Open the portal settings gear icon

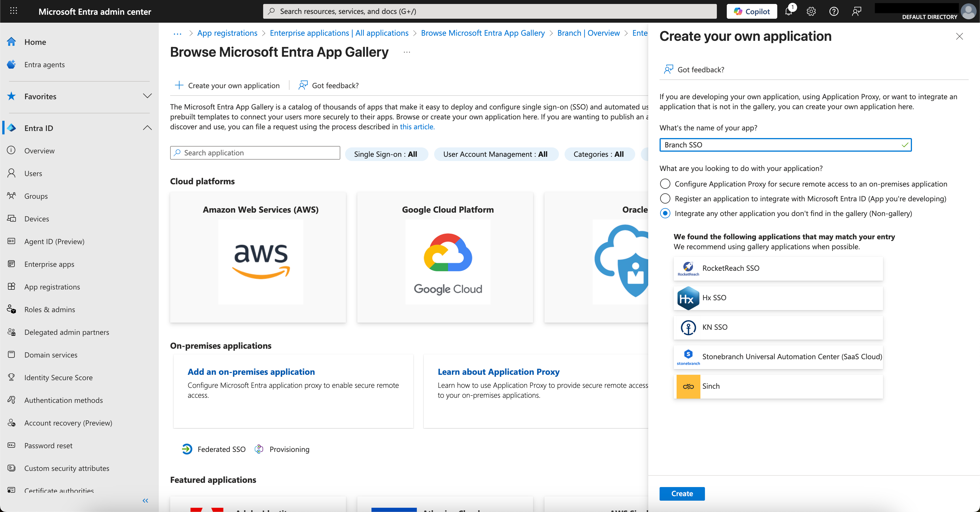[811, 11]
